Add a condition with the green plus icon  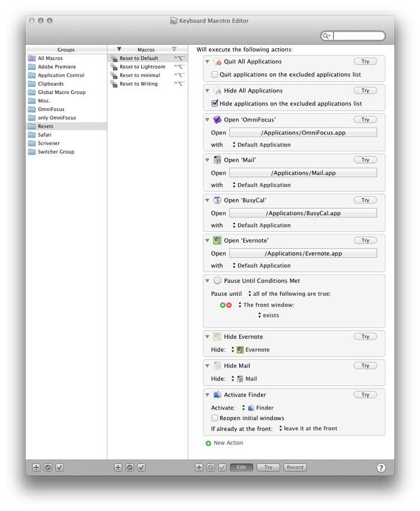click(222, 305)
